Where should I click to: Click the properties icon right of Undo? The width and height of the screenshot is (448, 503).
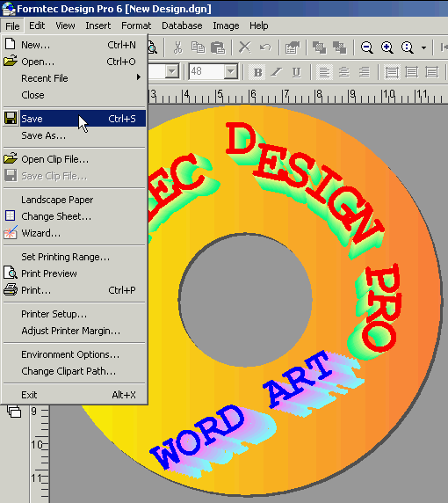pos(292,47)
